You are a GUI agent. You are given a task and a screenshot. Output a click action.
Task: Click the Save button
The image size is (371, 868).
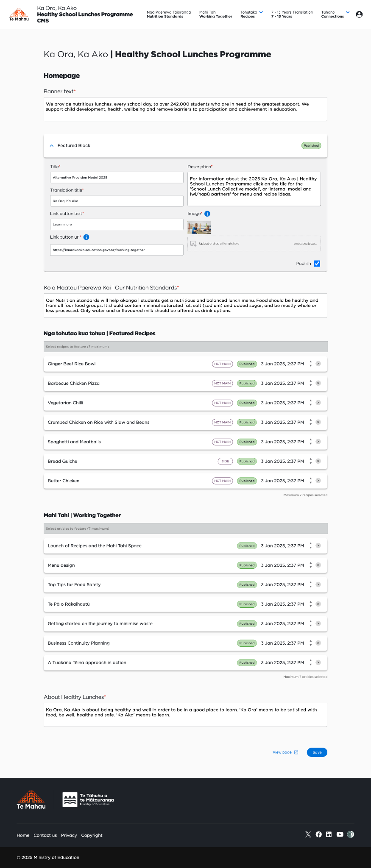[317, 752]
